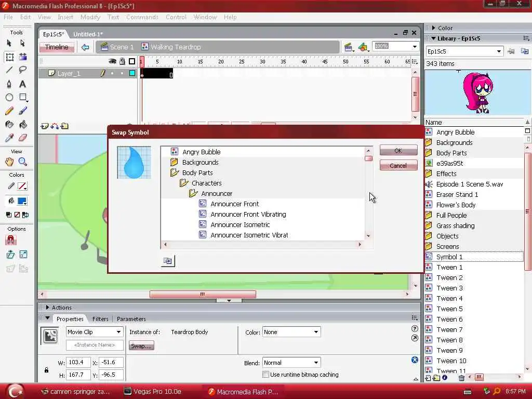This screenshot has height=399, width=532.
Task: Select the Subselection tool
Action: [22, 43]
